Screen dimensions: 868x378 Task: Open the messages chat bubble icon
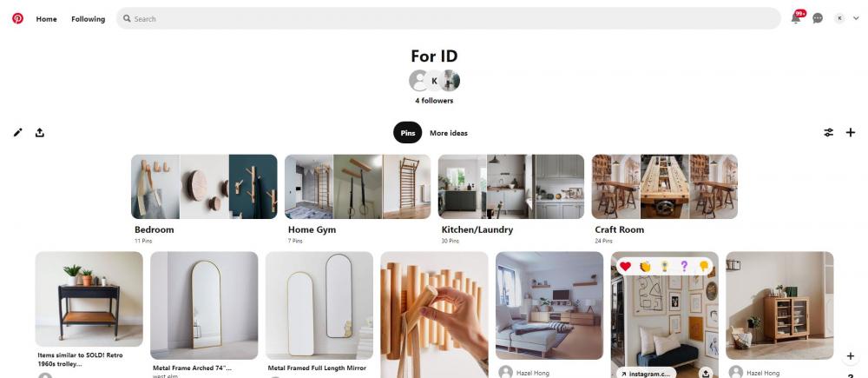click(818, 18)
